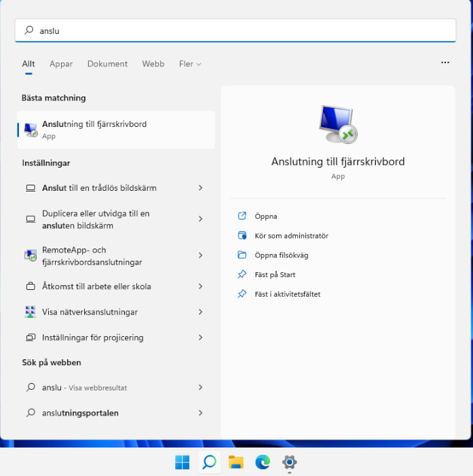Open RemoteApp- och fjärrskrivbordsanslutningar
Screen dimensions: 473x476
coord(116,255)
